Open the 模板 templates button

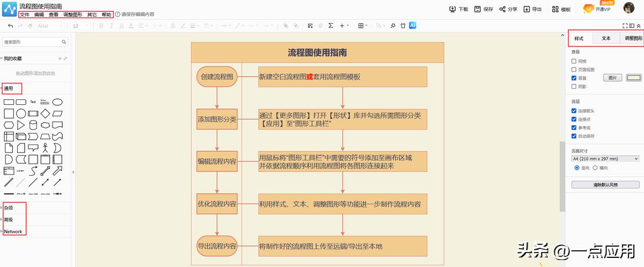coord(561,9)
